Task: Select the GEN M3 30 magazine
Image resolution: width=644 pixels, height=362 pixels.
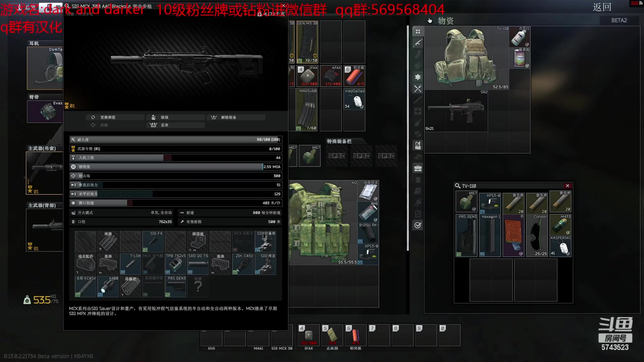Action: 307,42
